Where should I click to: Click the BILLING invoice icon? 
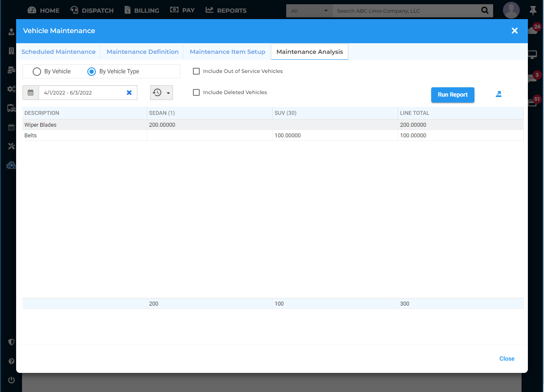click(128, 10)
